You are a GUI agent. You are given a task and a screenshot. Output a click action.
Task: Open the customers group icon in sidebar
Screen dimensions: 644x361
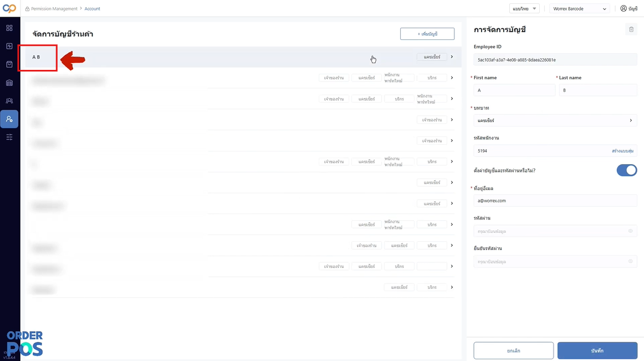click(9, 101)
